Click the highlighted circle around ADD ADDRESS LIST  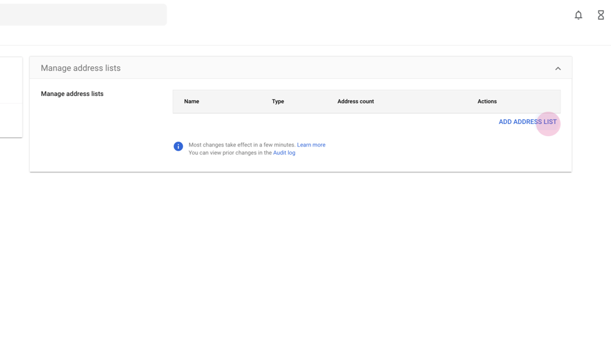548,123
